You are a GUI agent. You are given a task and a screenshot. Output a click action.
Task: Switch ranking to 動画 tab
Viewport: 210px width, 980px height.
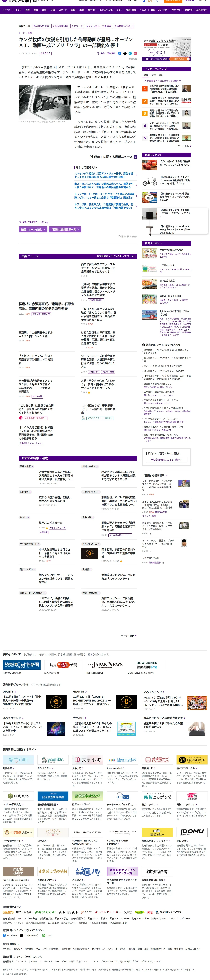[x=160, y=75]
